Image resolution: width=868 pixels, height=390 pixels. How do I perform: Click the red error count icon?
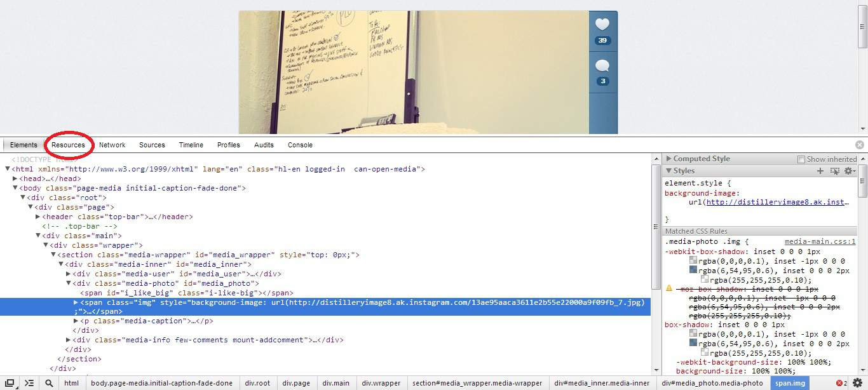[x=841, y=383]
